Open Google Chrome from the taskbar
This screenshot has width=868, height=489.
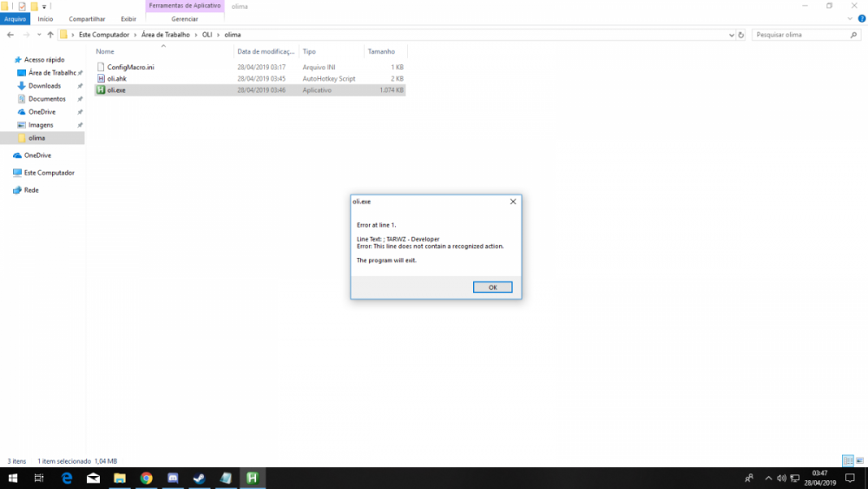point(146,478)
